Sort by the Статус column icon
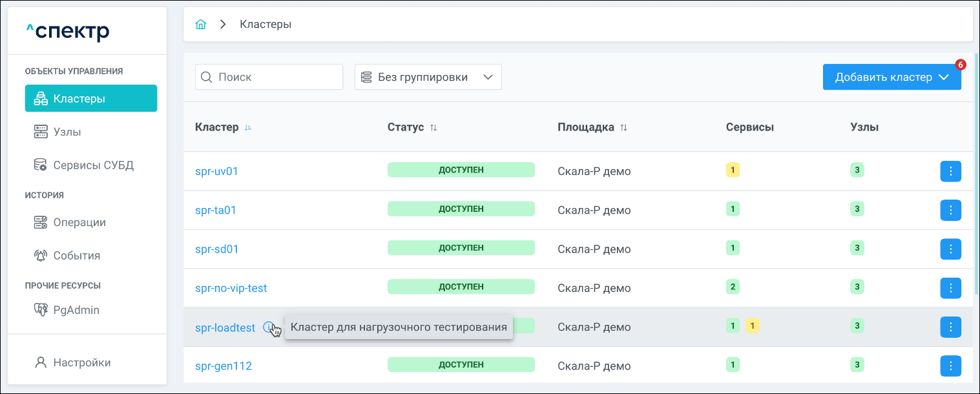This screenshot has width=980, height=394. pos(433,128)
